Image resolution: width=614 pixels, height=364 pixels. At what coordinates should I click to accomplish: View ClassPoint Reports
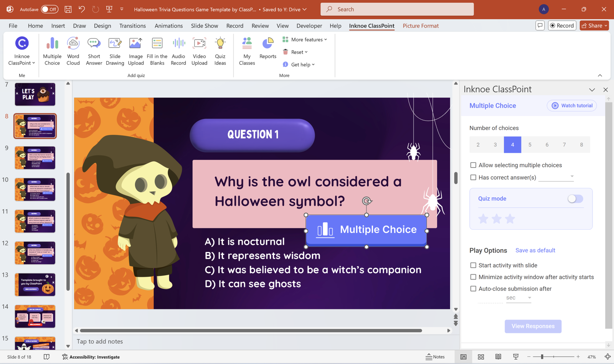tap(267, 48)
